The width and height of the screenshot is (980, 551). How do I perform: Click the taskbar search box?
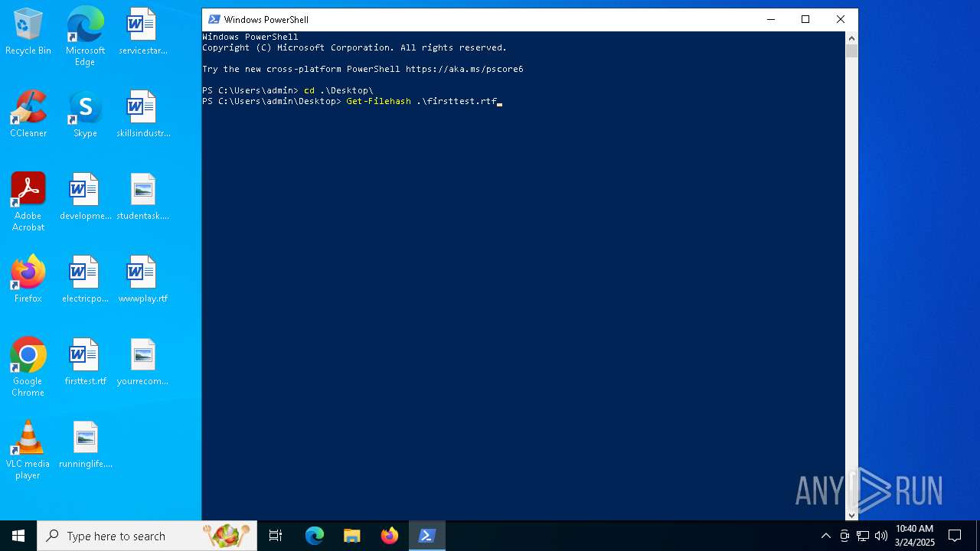[x=147, y=536]
